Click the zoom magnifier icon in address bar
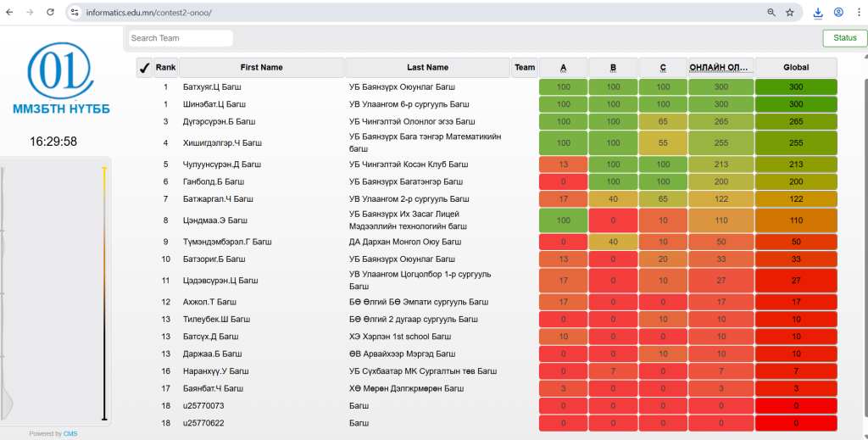Viewport: 868px width, 440px height. tap(771, 13)
